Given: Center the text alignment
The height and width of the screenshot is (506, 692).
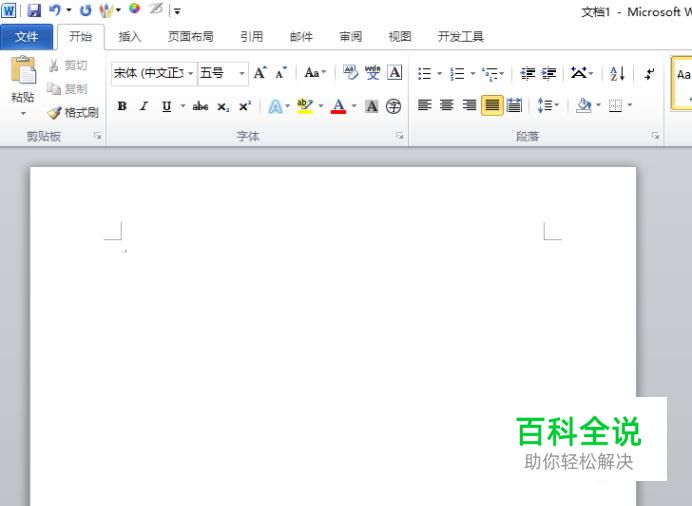Looking at the screenshot, I should click(447, 105).
